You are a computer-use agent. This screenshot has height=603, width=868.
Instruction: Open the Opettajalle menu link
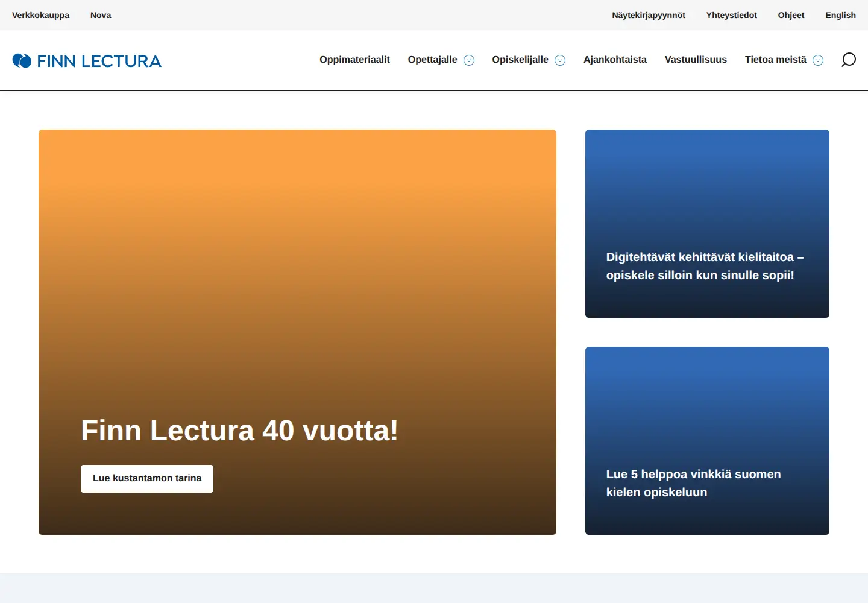tap(432, 60)
